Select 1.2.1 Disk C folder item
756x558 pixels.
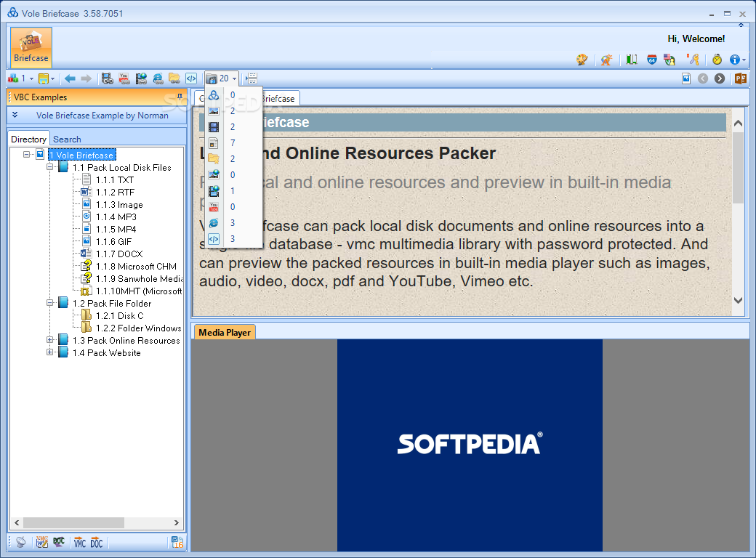pyautogui.click(x=119, y=315)
